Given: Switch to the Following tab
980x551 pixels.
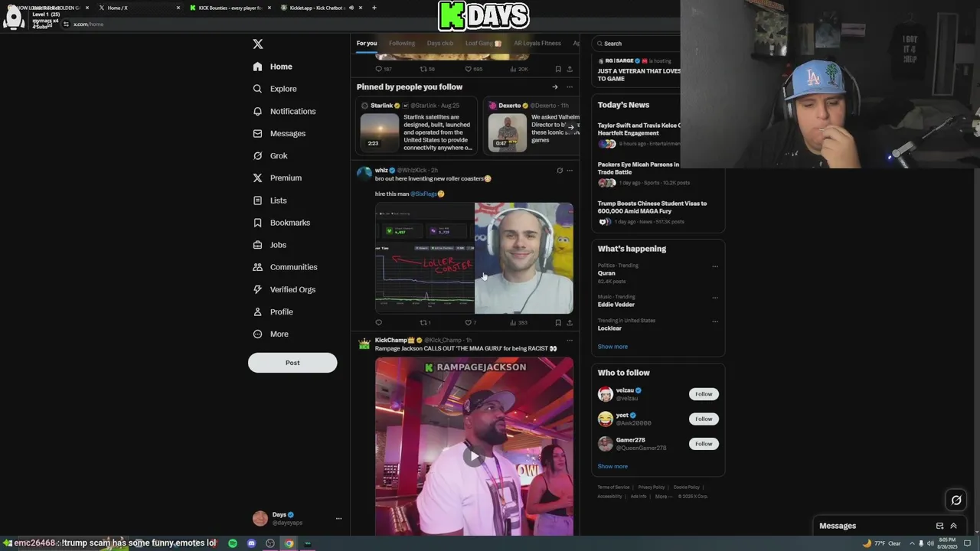Looking at the screenshot, I should [x=402, y=44].
